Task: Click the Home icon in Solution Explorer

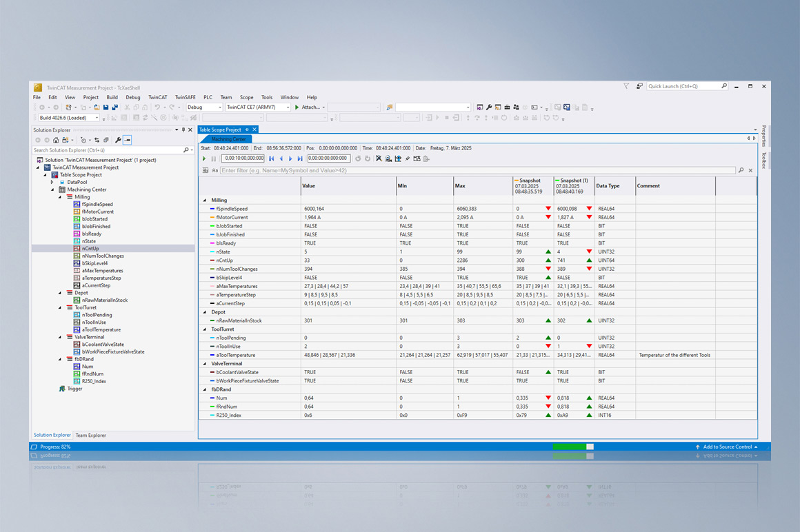Action: (56, 140)
